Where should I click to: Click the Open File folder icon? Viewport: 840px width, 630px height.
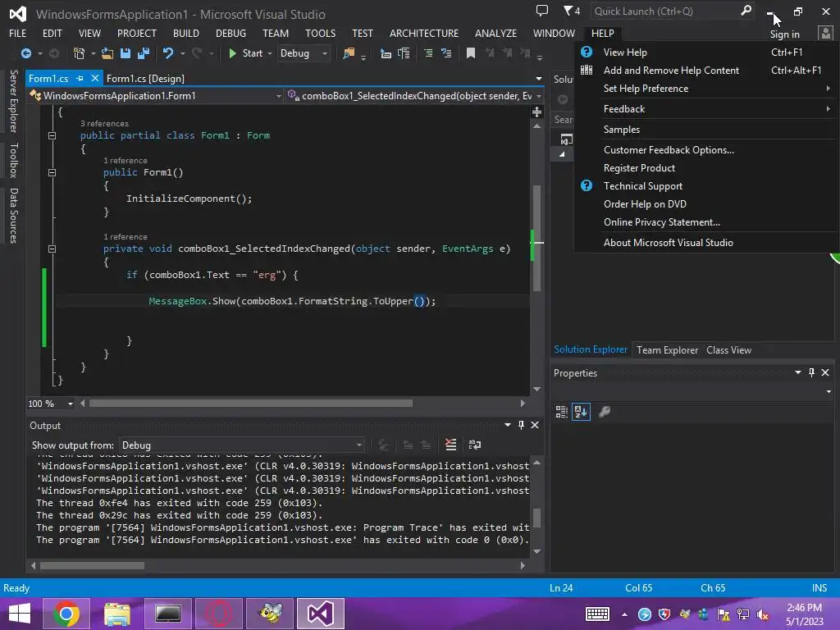(107, 53)
